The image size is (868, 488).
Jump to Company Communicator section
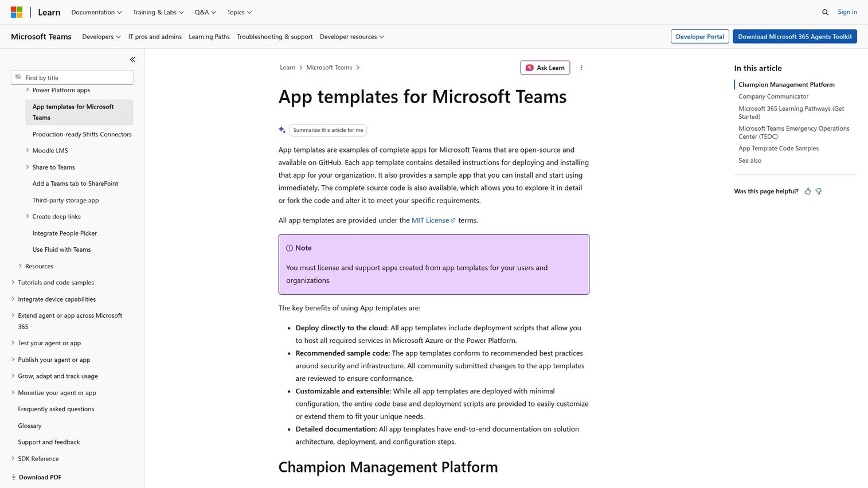pos(773,96)
